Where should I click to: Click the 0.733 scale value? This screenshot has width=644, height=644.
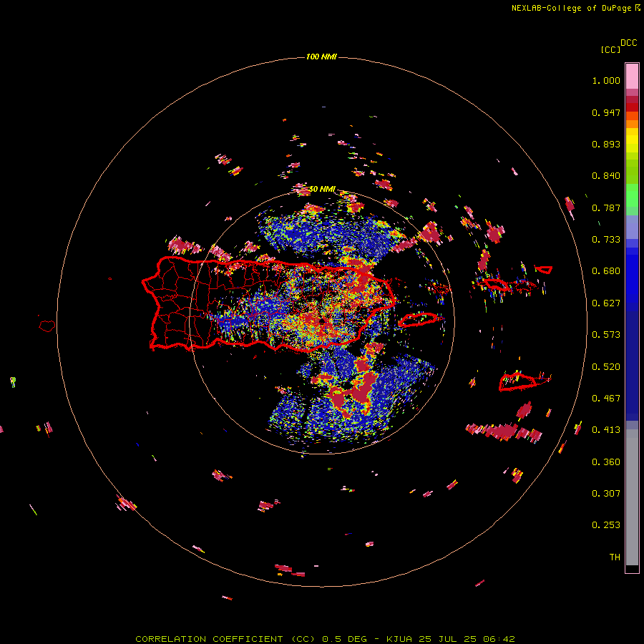(606, 240)
